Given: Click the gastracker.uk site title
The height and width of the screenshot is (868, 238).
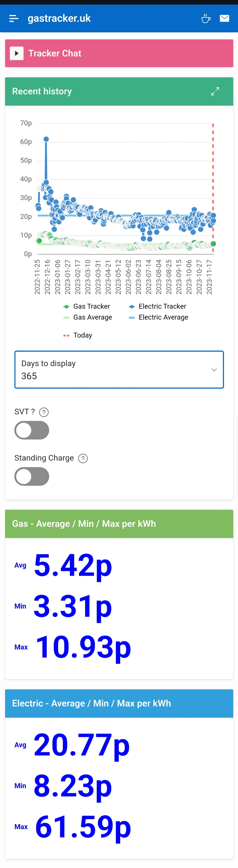Looking at the screenshot, I should (x=59, y=18).
